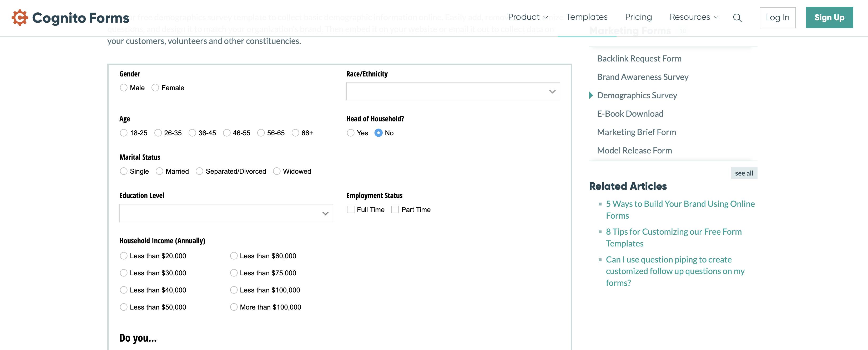Select Yes for Head of Household
This screenshot has width=868, height=350.
pyautogui.click(x=350, y=133)
